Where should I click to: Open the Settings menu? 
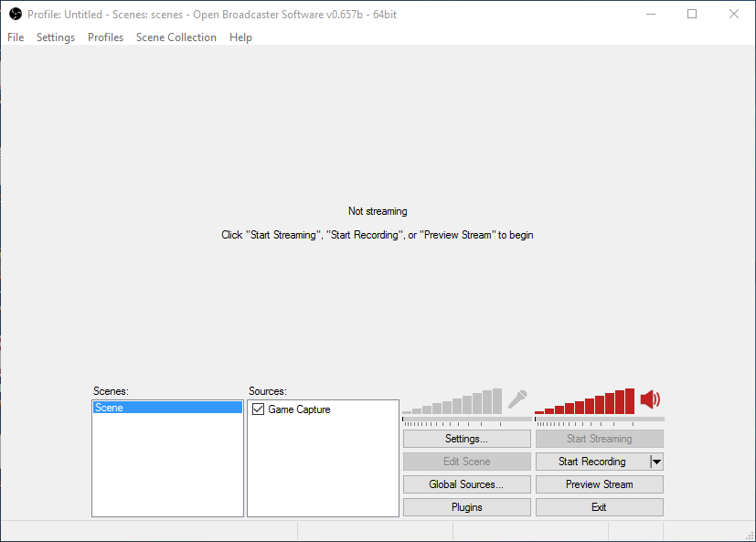56,37
